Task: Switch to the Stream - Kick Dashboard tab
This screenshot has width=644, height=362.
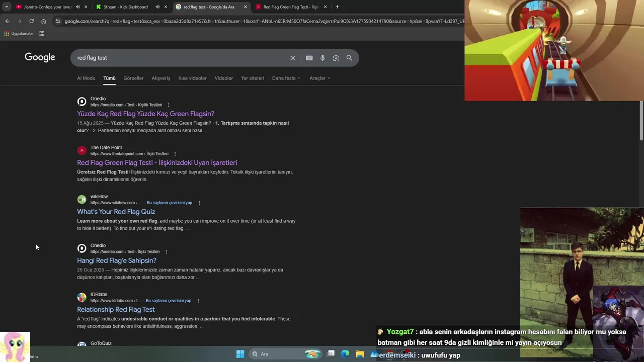Action: click(125, 7)
